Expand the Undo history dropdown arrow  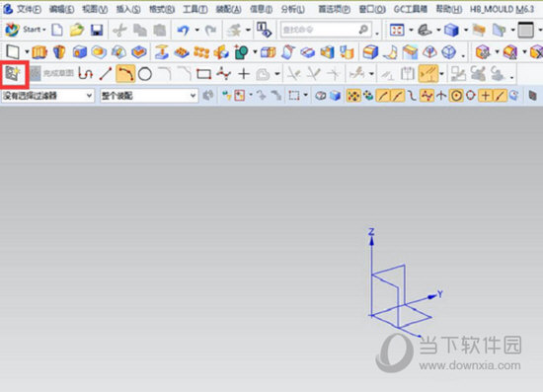196,31
